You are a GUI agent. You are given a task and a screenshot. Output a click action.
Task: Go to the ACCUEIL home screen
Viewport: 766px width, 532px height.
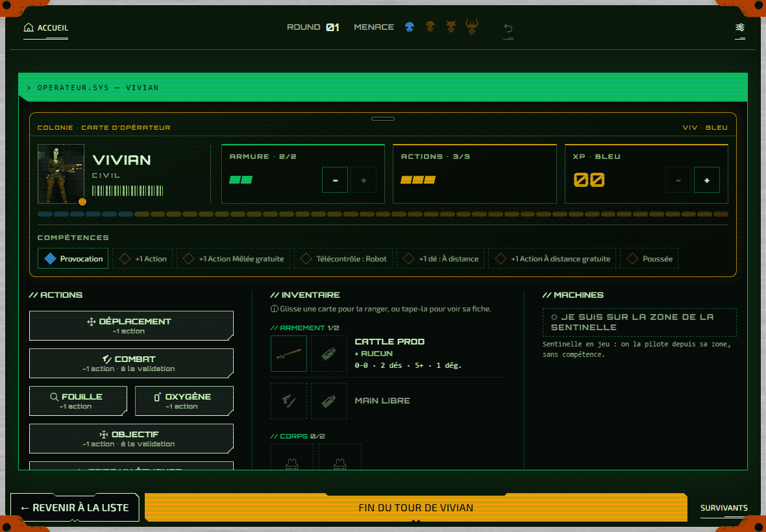46,28
